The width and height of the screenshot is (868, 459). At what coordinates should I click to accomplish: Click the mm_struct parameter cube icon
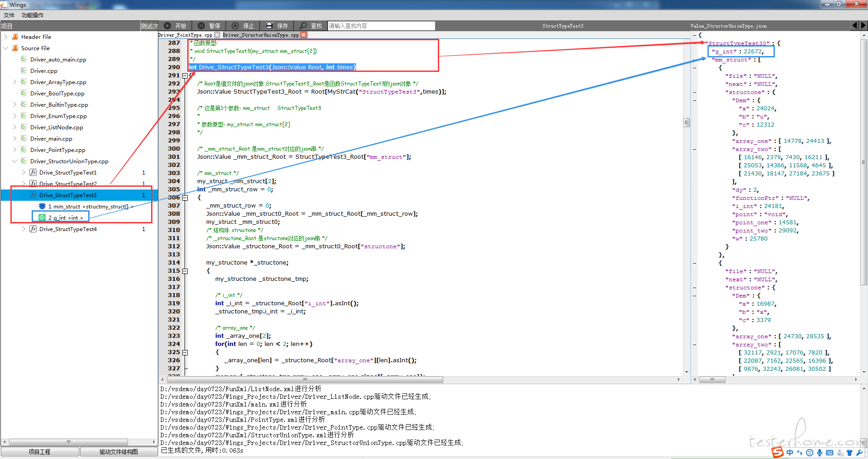pyautogui.click(x=42, y=206)
